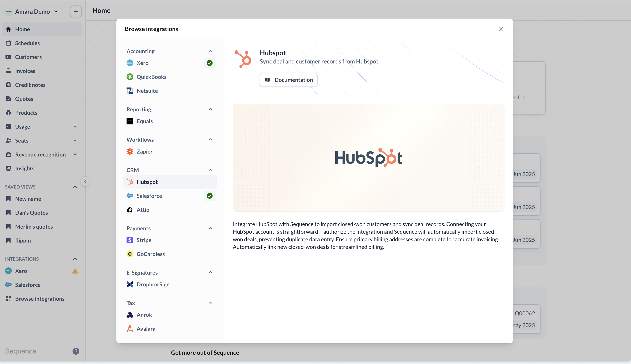This screenshot has width=631, height=364.
Task: Click the Anrok logo icon
Action: 130,315
